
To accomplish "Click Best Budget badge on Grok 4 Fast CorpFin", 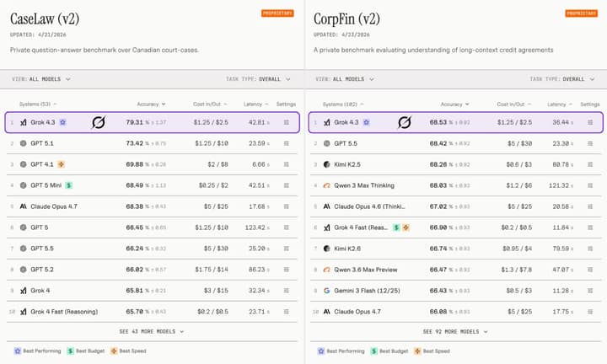I will (396, 227).
